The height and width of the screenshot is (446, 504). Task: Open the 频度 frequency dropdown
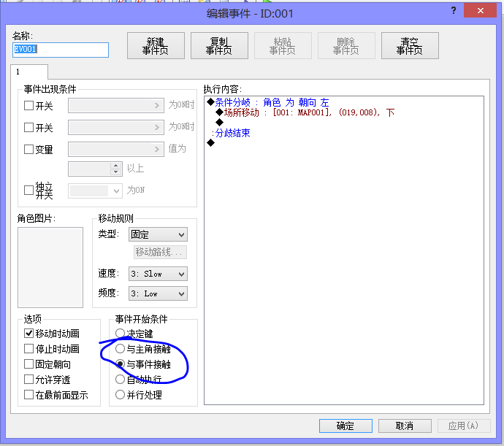(x=158, y=293)
